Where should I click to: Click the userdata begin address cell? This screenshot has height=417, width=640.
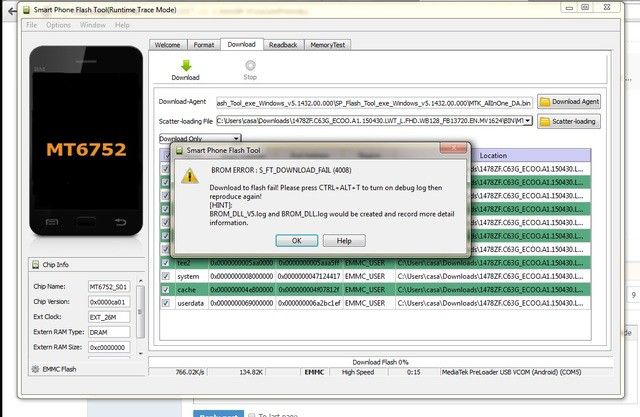point(242,303)
